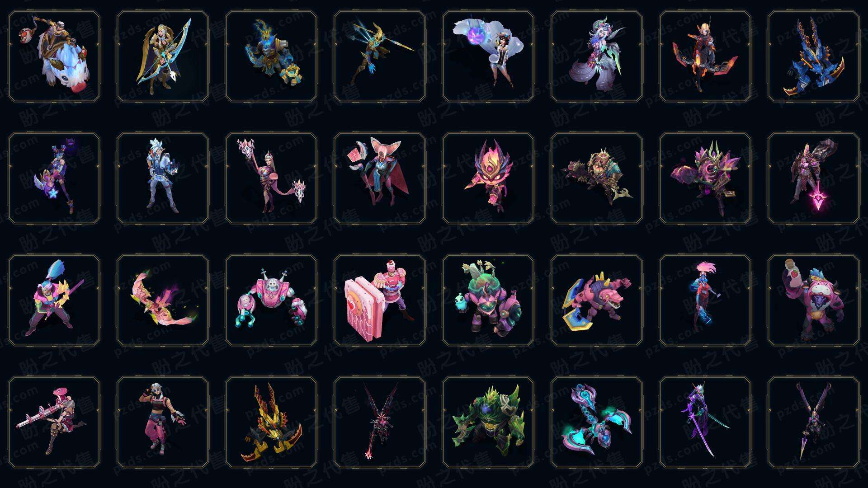Open the teal and purple scorpion icon
This screenshot has width=868, height=488.
click(x=597, y=422)
